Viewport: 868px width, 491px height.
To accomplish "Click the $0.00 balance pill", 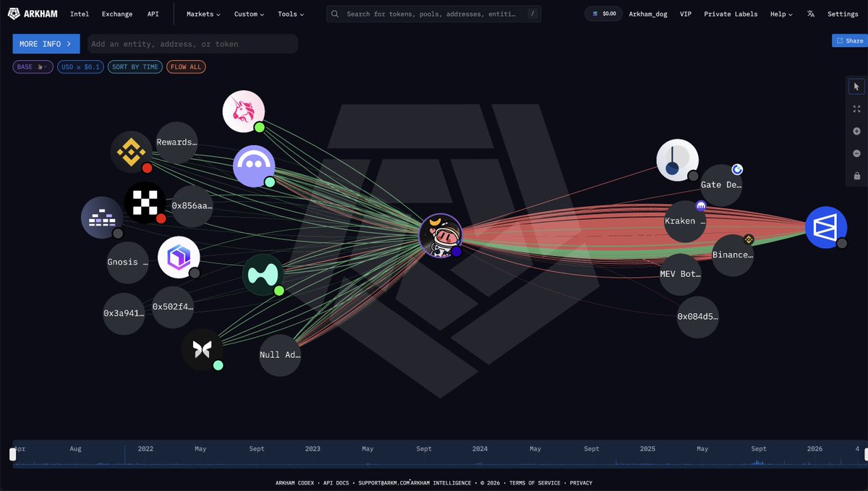I will pyautogui.click(x=604, y=14).
